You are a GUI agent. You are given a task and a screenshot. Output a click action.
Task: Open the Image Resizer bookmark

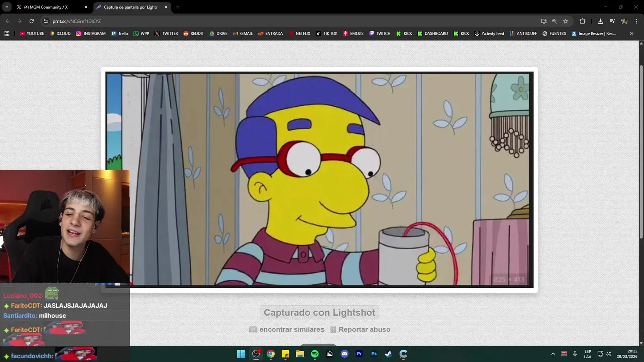[x=594, y=34]
